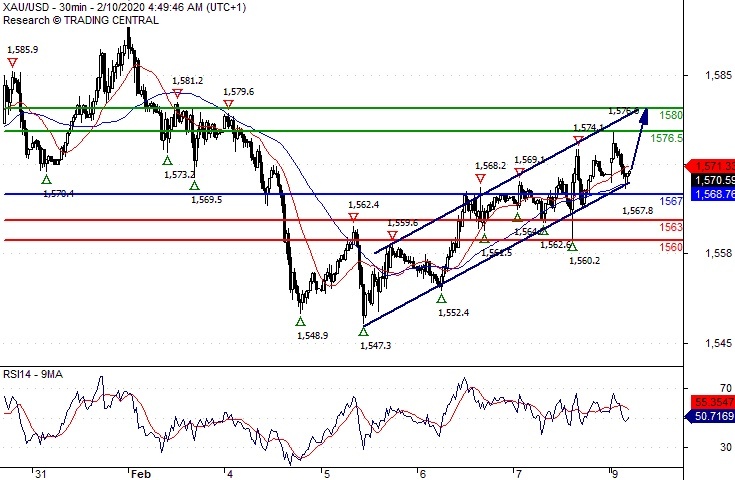Screen dimensions: 735x480
Task: Click the RSI 70 axis level
Action: click(726, 388)
